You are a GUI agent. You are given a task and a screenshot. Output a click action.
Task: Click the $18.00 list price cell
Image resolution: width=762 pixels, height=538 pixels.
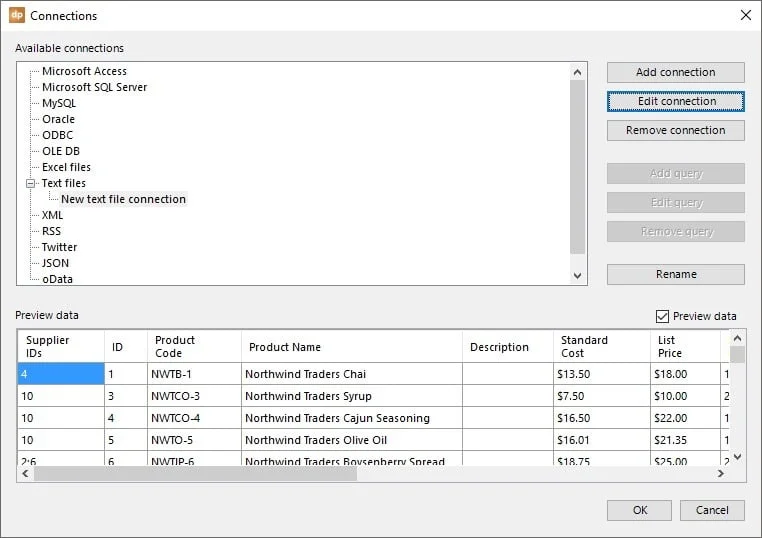click(x=685, y=374)
